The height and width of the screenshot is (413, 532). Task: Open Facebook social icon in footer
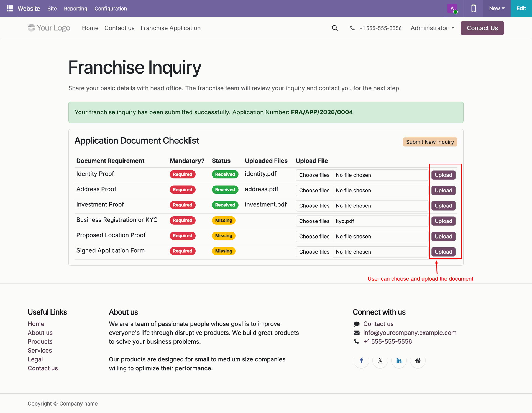pyautogui.click(x=361, y=360)
